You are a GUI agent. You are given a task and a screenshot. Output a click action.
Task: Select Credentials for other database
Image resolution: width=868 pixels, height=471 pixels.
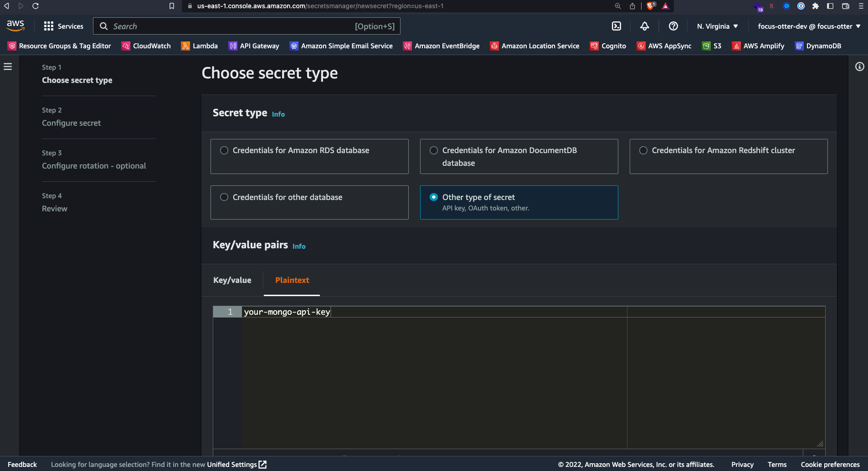pyautogui.click(x=309, y=202)
